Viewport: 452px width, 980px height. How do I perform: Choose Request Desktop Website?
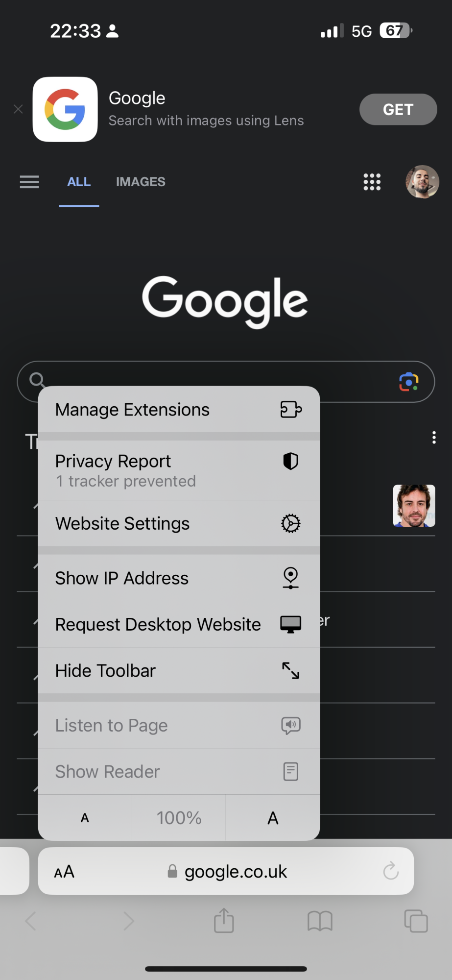[x=179, y=624]
